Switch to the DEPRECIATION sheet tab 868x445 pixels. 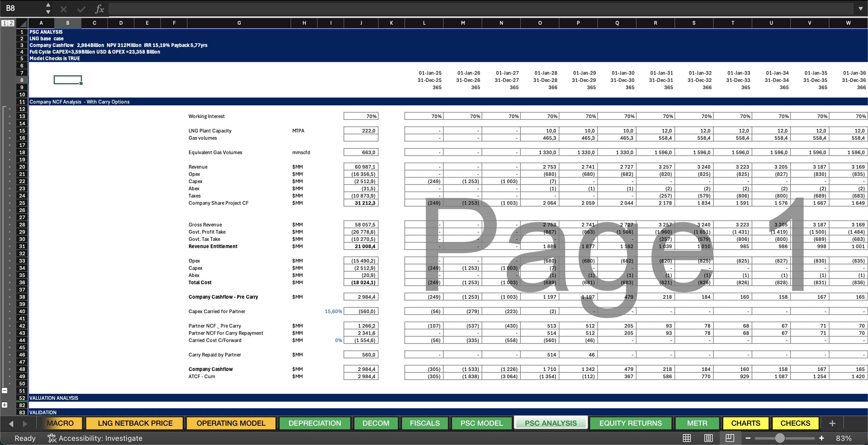(x=315, y=423)
